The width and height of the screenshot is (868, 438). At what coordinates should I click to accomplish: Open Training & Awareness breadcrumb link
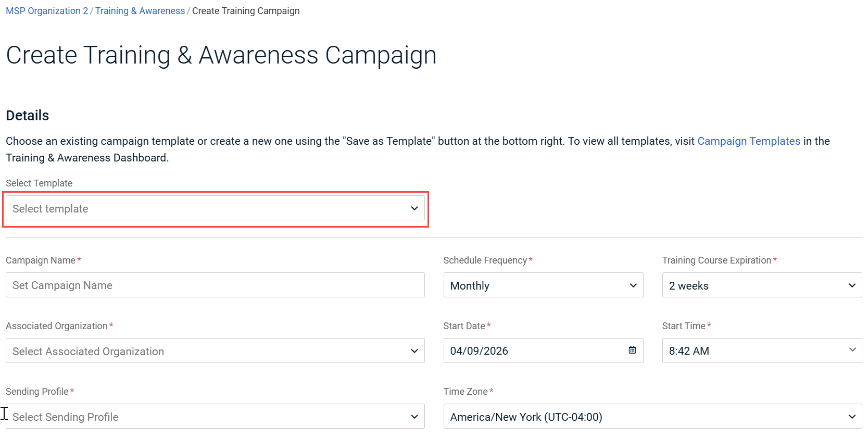coord(140,11)
